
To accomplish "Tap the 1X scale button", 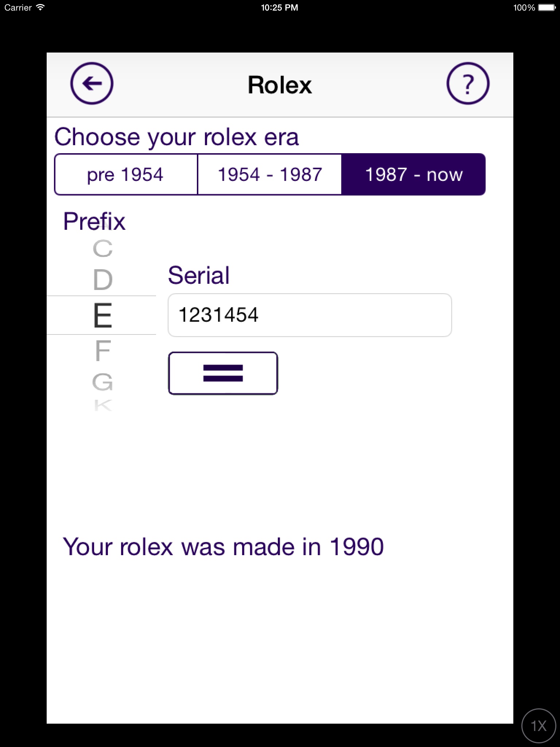I will click(x=539, y=726).
